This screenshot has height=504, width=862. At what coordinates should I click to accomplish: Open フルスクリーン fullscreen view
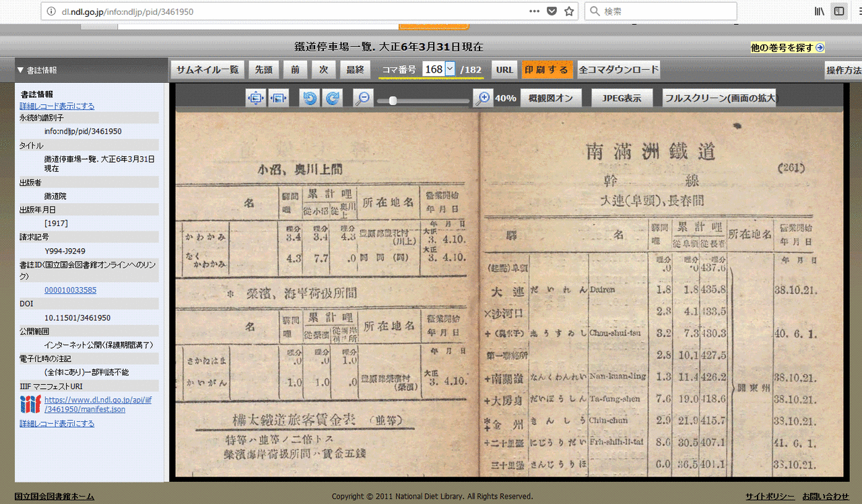click(720, 98)
